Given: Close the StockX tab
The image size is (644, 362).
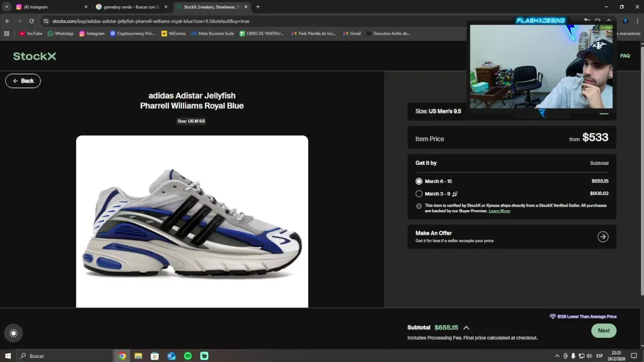Looking at the screenshot, I should coord(246,7).
